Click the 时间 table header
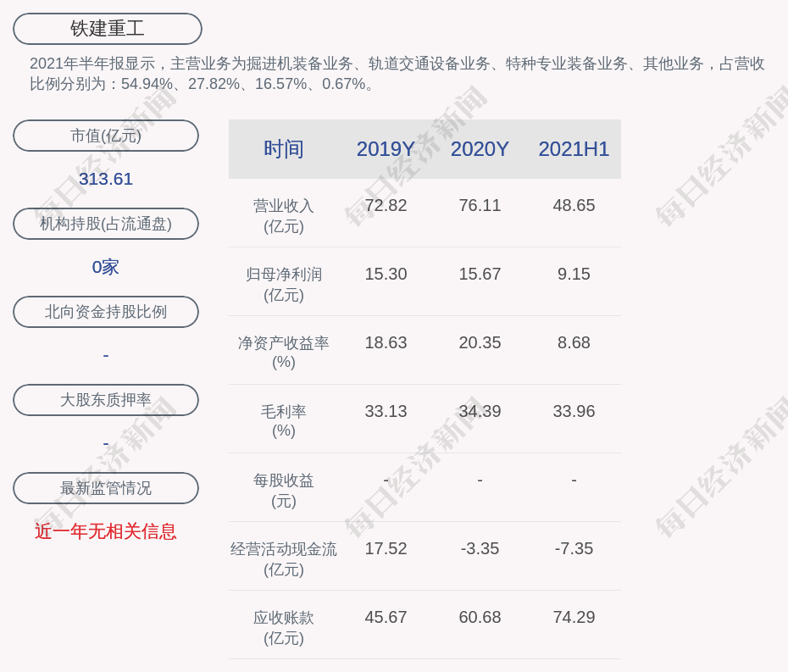This screenshot has width=788, height=672. tap(284, 149)
